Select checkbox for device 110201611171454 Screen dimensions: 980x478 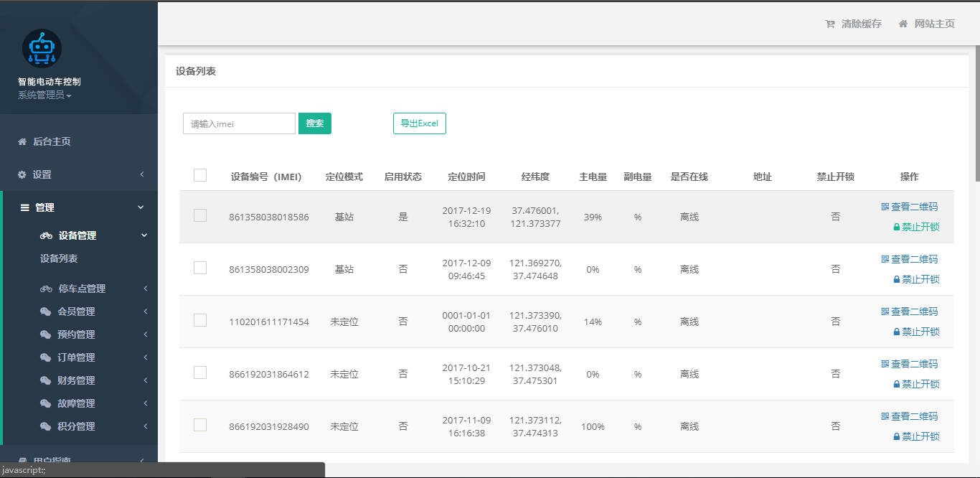pos(200,320)
